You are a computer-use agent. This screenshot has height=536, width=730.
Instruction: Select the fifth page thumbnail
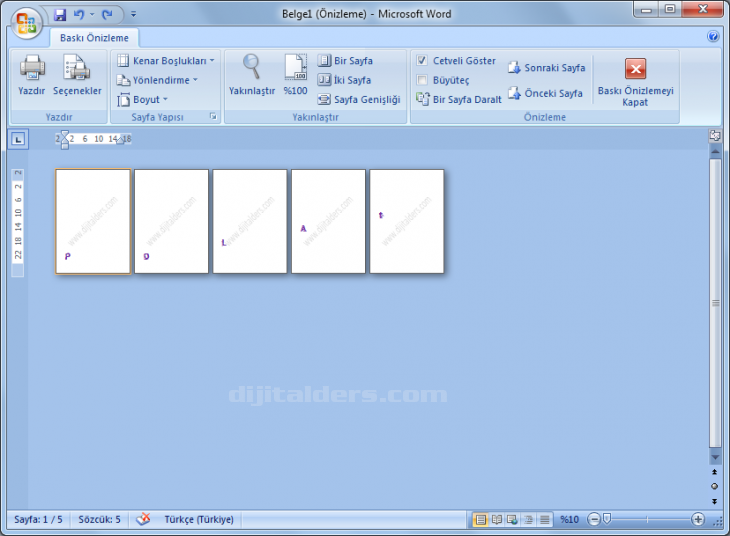(x=407, y=221)
